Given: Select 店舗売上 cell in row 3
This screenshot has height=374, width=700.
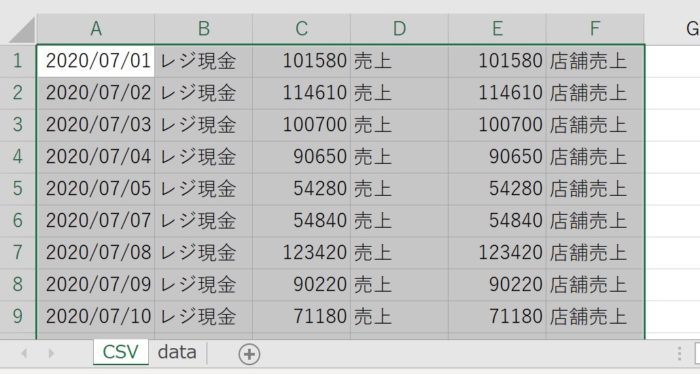Looking at the screenshot, I should pos(595,125).
